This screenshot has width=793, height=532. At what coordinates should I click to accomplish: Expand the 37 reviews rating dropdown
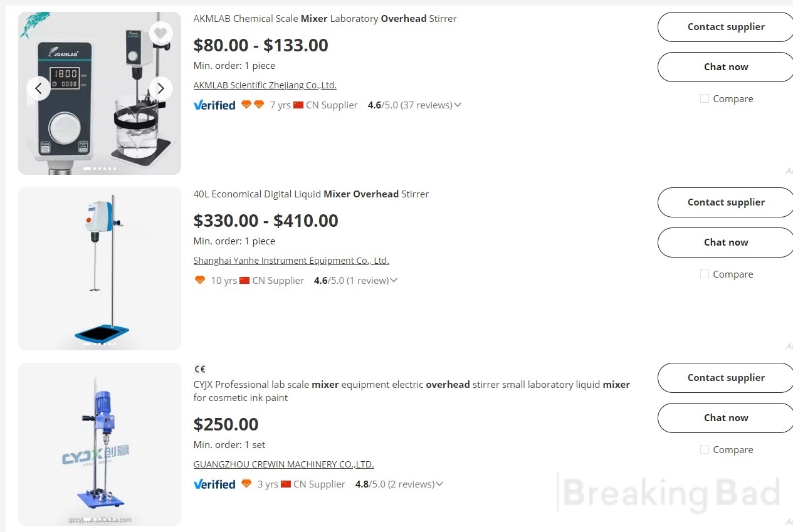point(458,105)
